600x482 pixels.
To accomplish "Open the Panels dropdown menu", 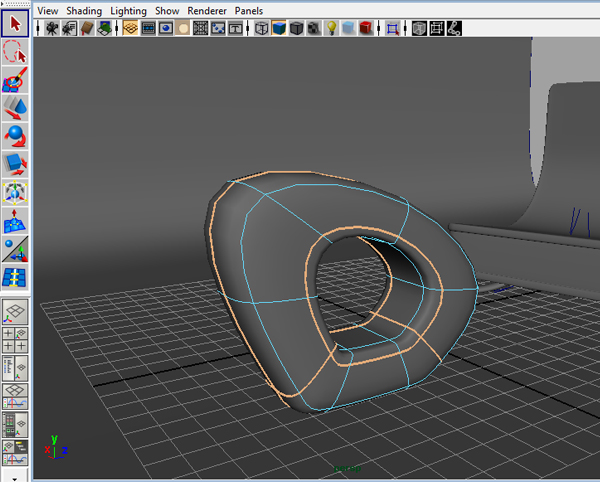I will (250, 9).
